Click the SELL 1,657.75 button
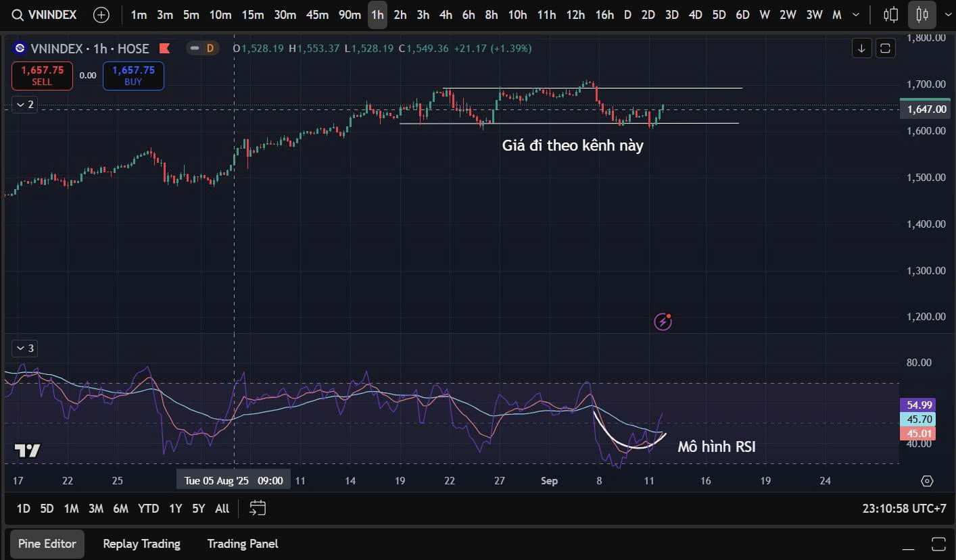 (42, 76)
